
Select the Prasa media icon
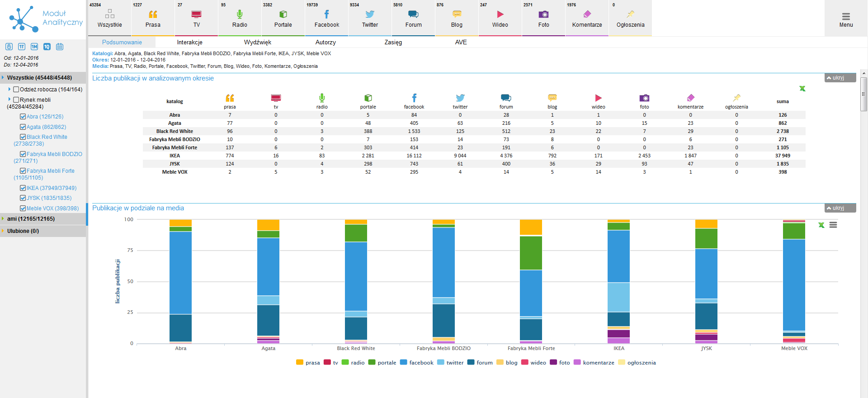click(153, 14)
